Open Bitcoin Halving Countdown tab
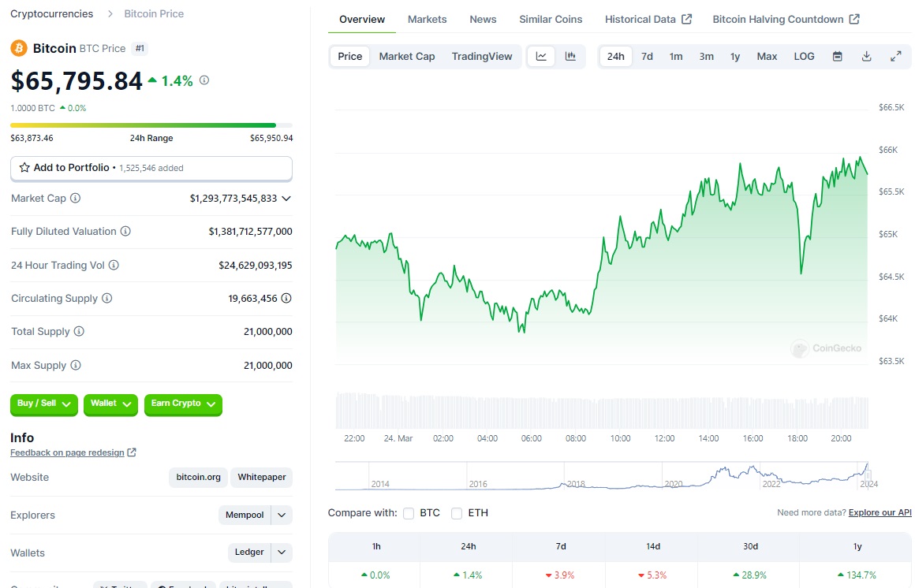Image resolution: width=915 pixels, height=588 pixels. pyautogui.click(x=786, y=19)
